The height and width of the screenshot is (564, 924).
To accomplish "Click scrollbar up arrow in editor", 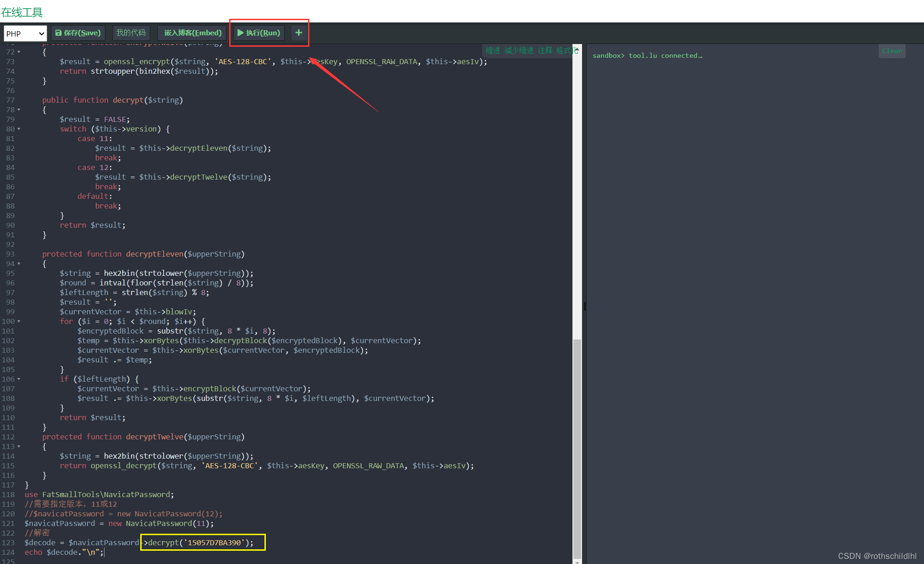I will tap(577, 48).
